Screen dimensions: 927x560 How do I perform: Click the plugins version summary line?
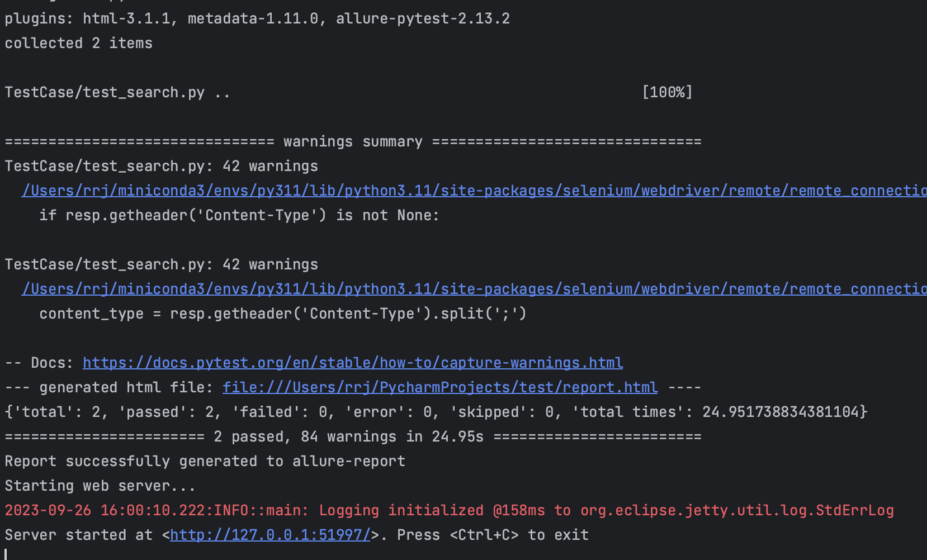pos(257,18)
